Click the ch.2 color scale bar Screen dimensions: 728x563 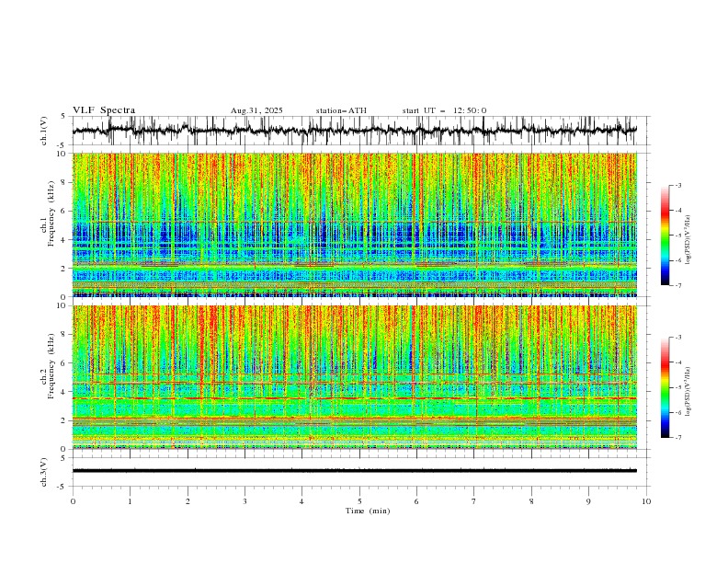coord(665,387)
